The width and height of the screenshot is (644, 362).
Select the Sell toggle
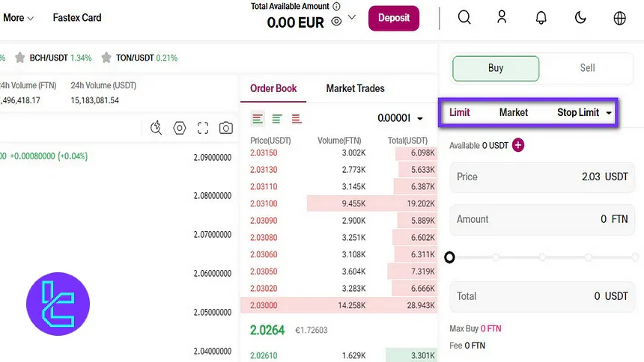(587, 68)
